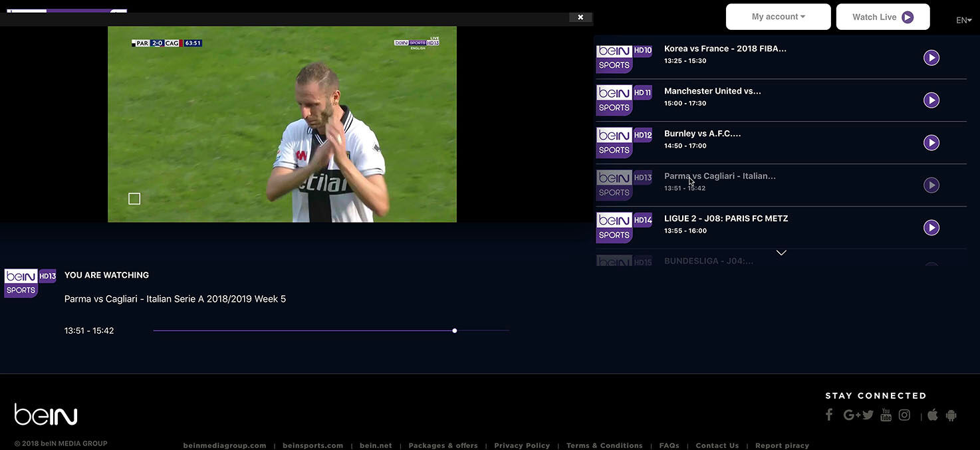Image resolution: width=980 pixels, height=450 pixels.
Task: Play Manchester United match on HD11
Action: point(931,100)
